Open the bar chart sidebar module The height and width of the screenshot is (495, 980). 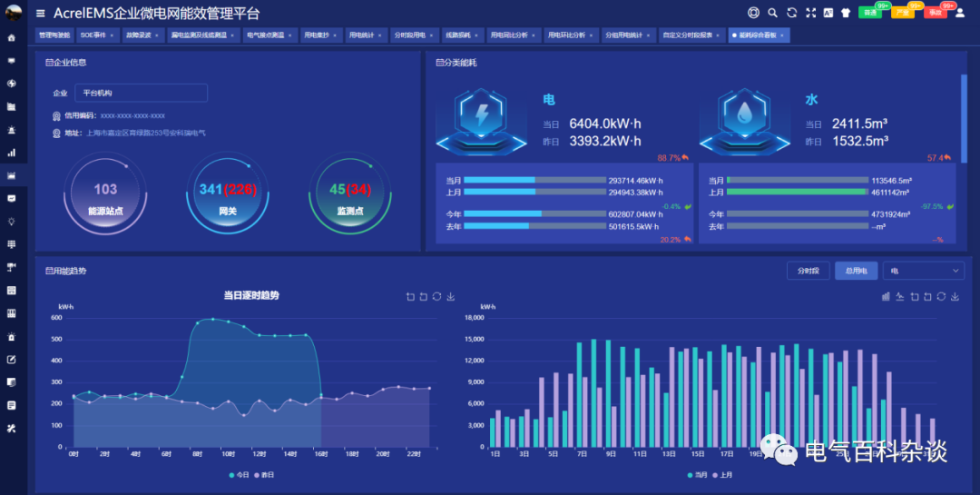click(11, 153)
